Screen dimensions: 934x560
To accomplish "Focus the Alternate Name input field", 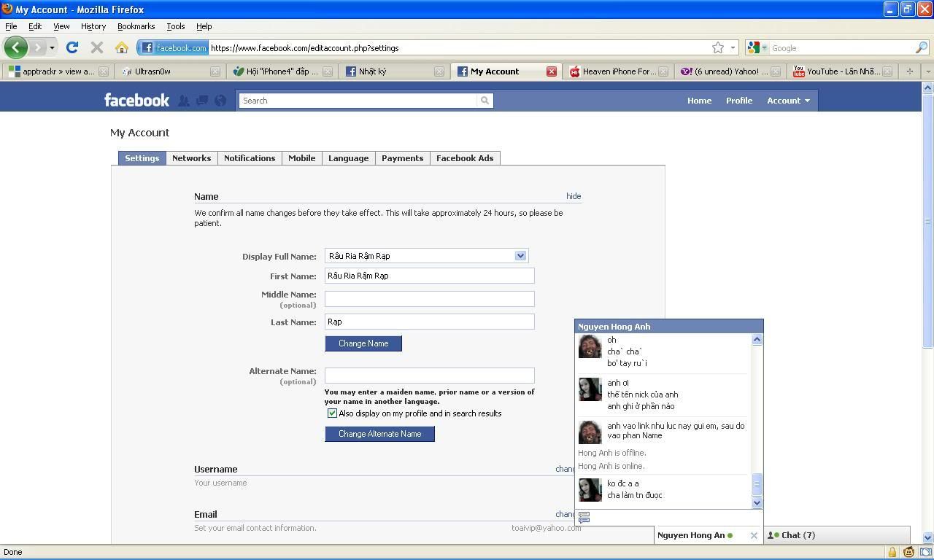I will pyautogui.click(x=429, y=376).
